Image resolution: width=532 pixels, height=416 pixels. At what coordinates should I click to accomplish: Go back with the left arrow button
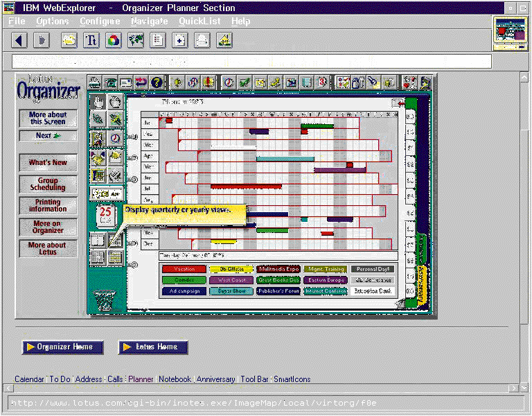pos(19,40)
